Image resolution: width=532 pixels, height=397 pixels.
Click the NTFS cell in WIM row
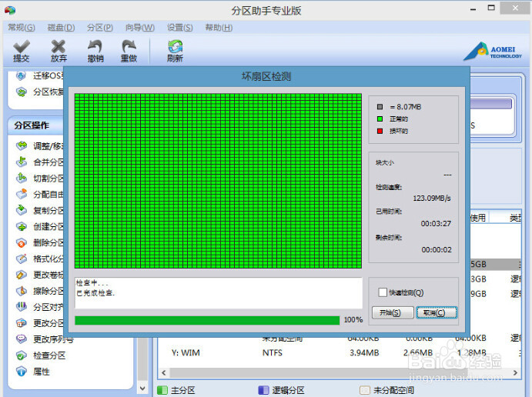point(272,353)
